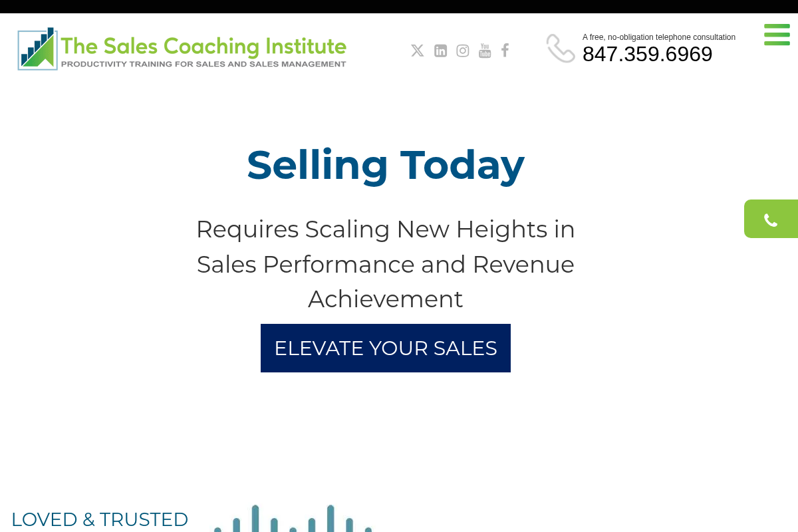Visit the LinkedIn page icon
Viewport: 798px width, 532px height.
[440, 51]
